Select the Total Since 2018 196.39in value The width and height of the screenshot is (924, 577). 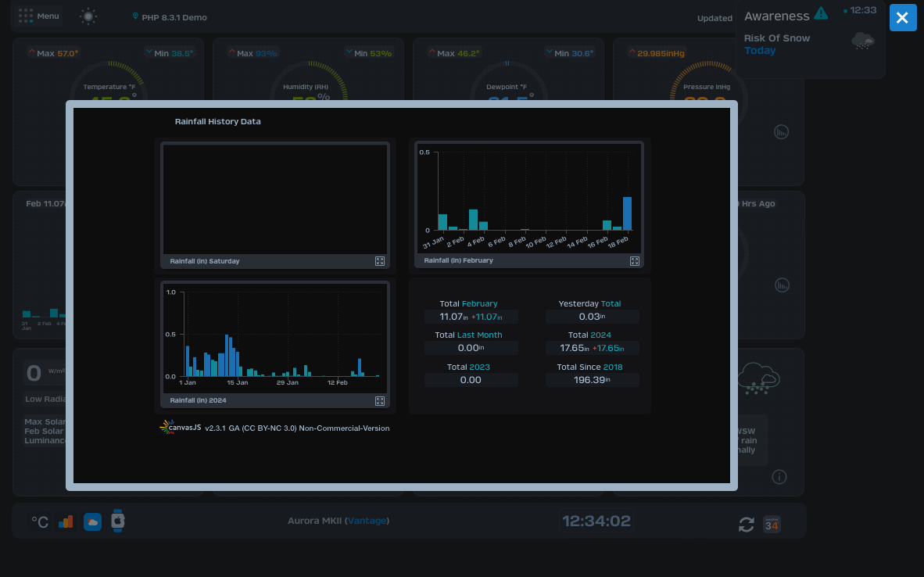point(593,380)
